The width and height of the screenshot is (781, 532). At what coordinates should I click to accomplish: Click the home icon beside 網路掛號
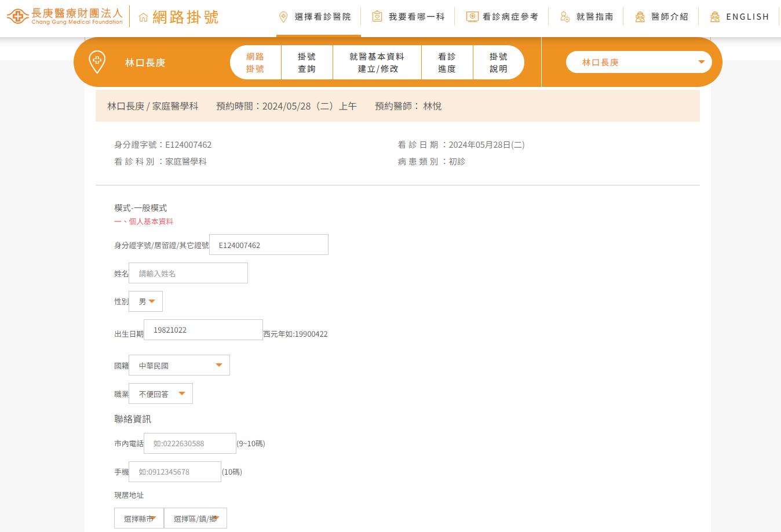[x=143, y=17]
